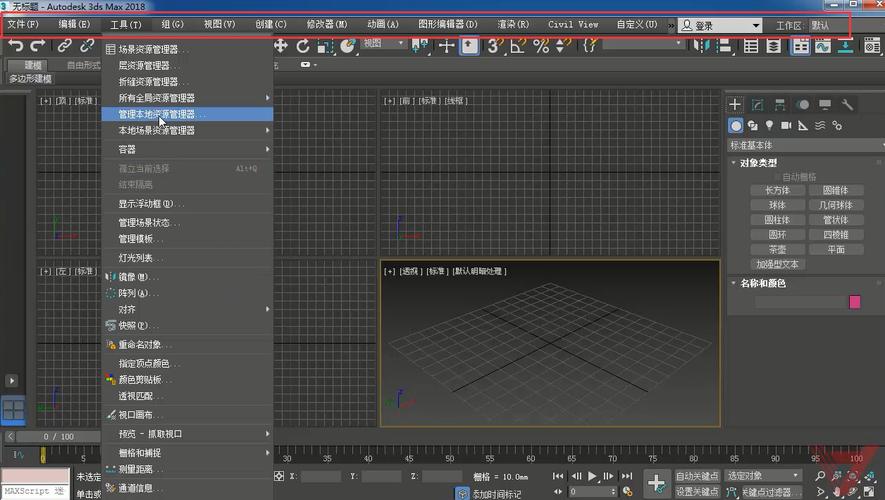Expand 所有全局资源管理器 submenu

[x=187, y=98]
